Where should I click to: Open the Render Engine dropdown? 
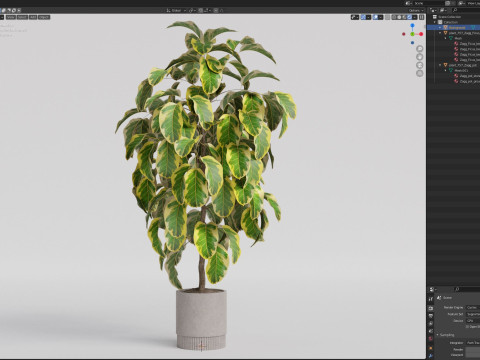pos(473,307)
